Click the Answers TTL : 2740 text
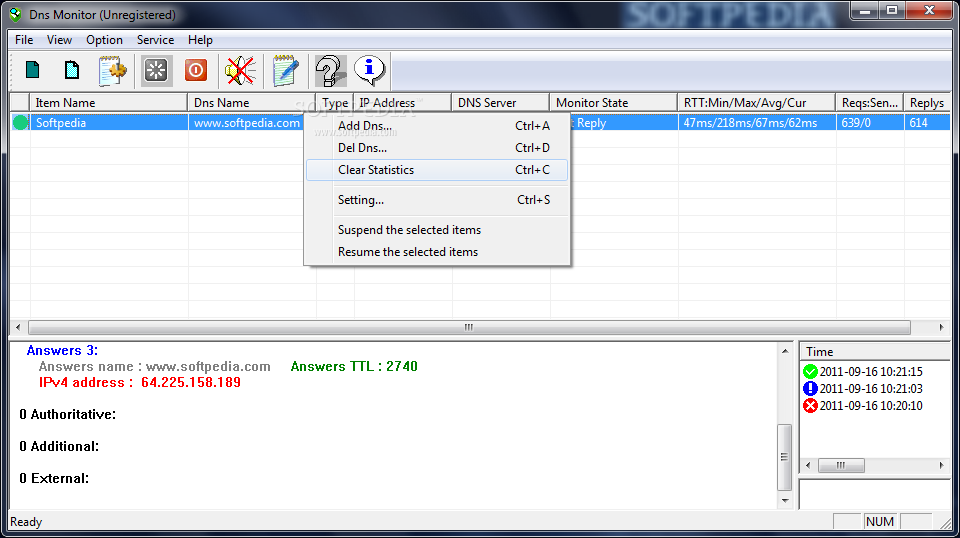The width and height of the screenshot is (960, 538). (354, 367)
